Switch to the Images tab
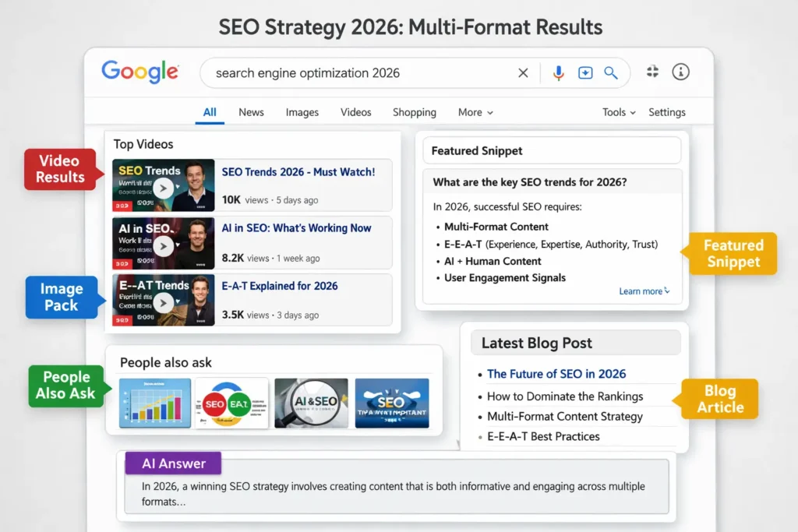798x532 pixels. [302, 112]
